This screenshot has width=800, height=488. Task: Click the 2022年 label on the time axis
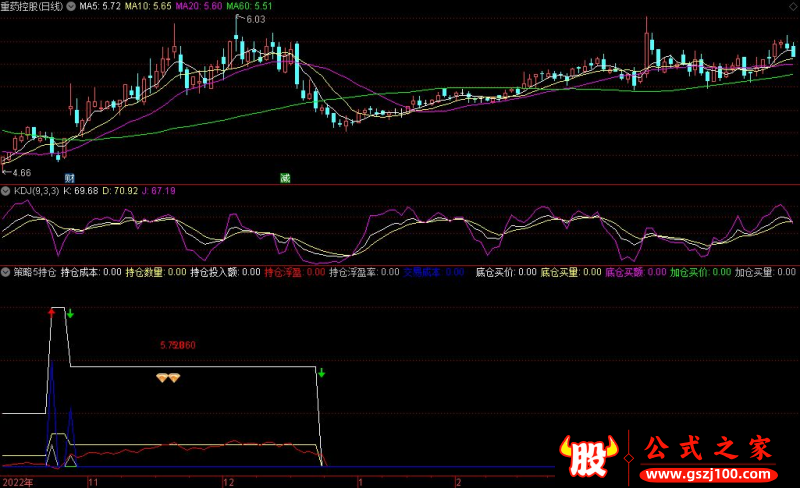coord(17,481)
